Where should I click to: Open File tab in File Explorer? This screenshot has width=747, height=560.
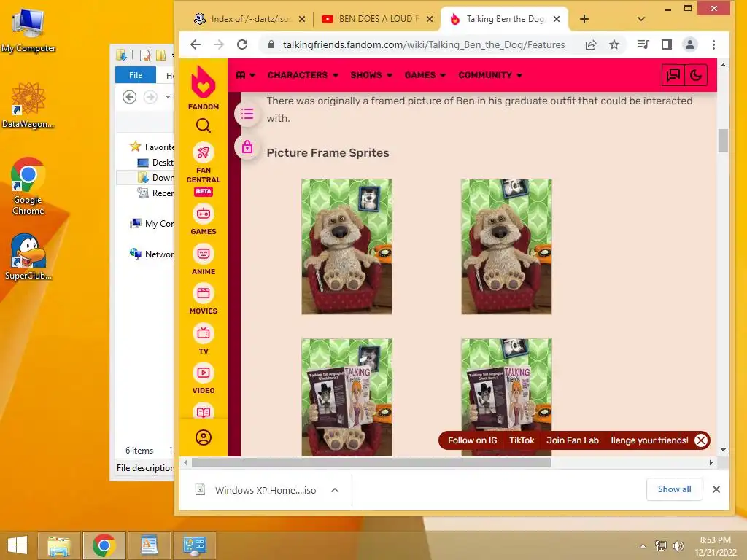(135, 75)
